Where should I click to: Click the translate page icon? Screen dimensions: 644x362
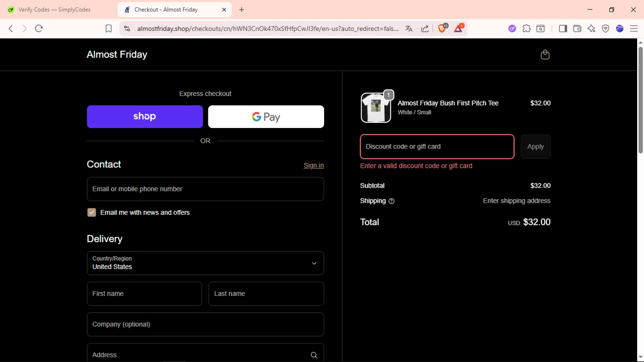coord(409,28)
